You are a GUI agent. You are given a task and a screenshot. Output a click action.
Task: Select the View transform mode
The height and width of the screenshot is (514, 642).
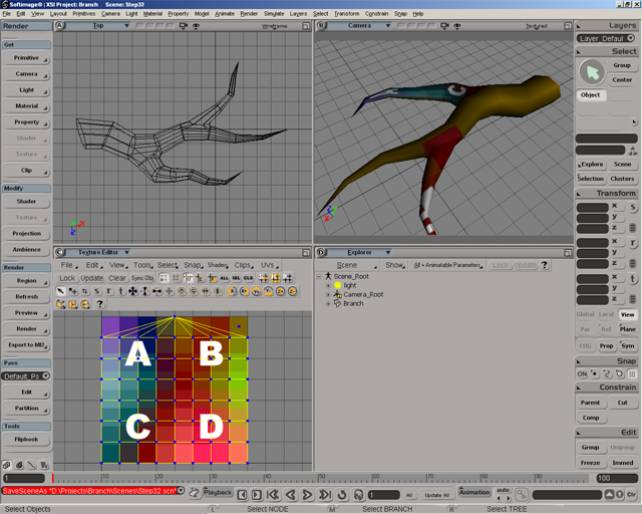626,314
